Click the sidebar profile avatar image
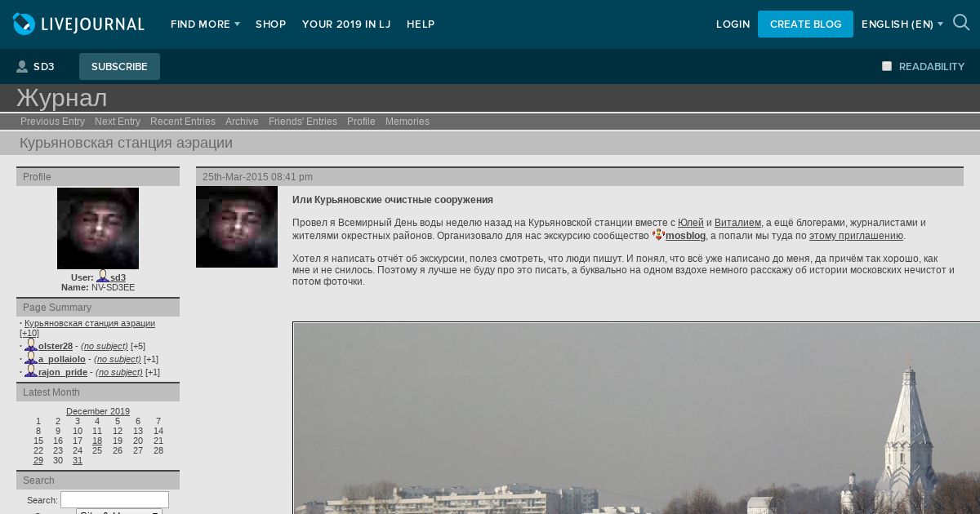980x514 pixels. [x=98, y=228]
